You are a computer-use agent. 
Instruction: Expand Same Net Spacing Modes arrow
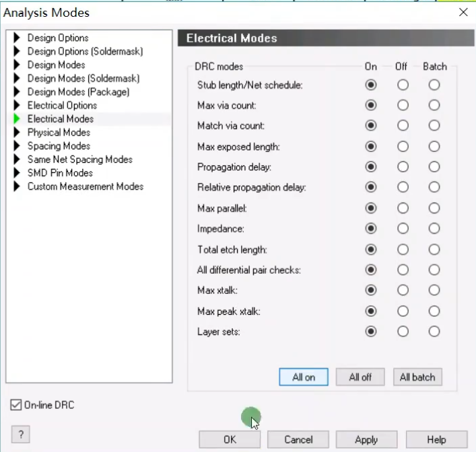[17, 159]
